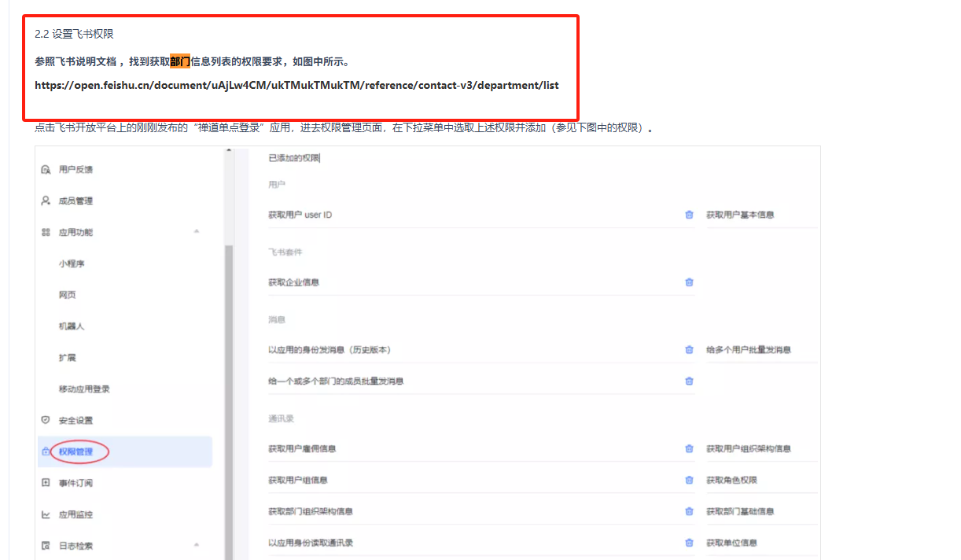The height and width of the screenshot is (560, 961).
Task: Click the 获取用户 user ID permission text
Action: click(x=300, y=215)
